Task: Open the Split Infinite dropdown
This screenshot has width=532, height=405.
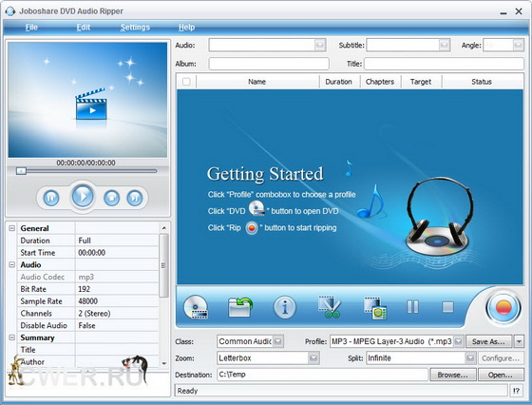Action: tap(470, 357)
